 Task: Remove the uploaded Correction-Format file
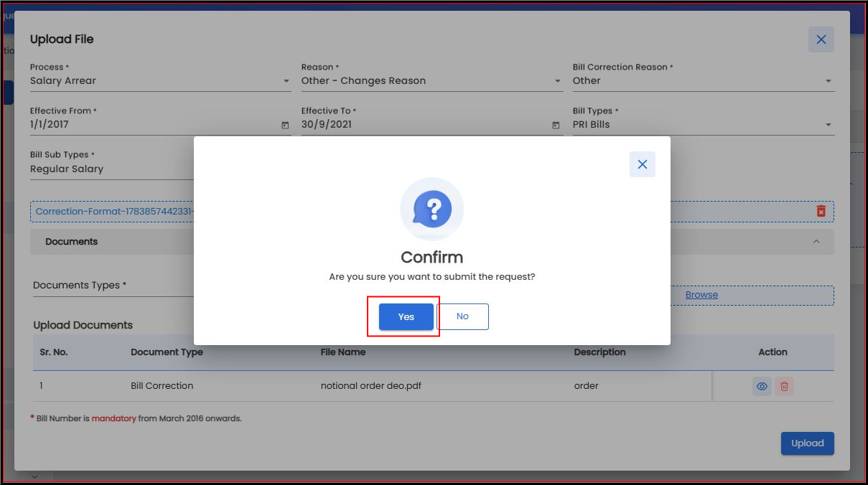click(x=821, y=211)
